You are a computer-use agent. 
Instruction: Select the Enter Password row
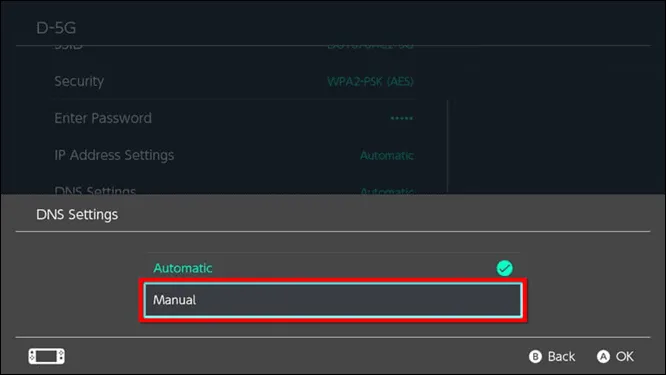pyautogui.click(x=234, y=118)
